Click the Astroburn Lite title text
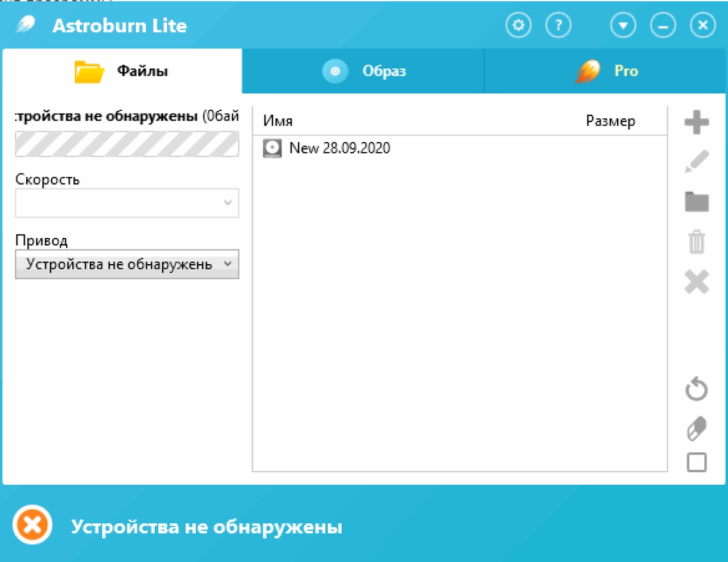The width and height of the screenshot is (728, 562). pos(119,26)
